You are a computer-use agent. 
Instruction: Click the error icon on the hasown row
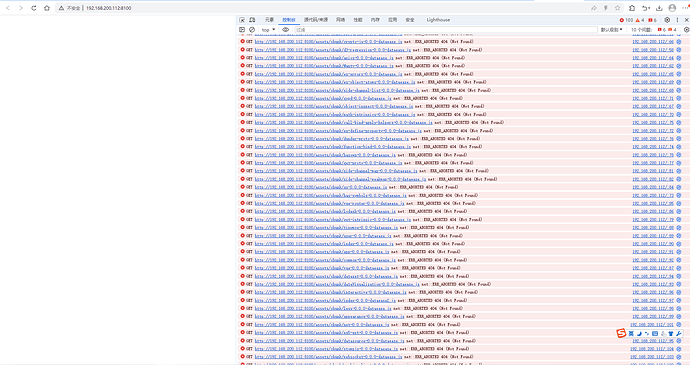click(242, 155)
